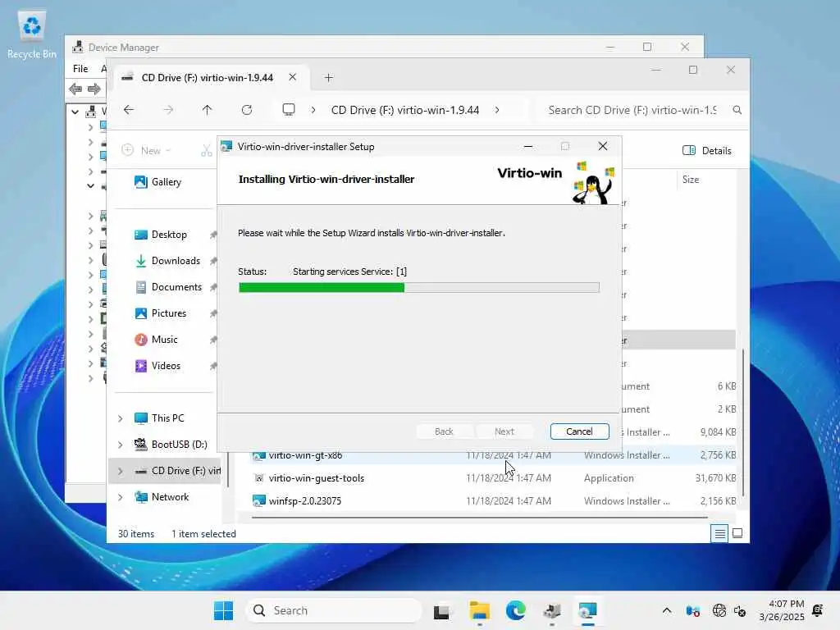The height and width of the screenshot is (630, 840).
Task: Open the Windows Start menu
Action: (x=223, y=610)
